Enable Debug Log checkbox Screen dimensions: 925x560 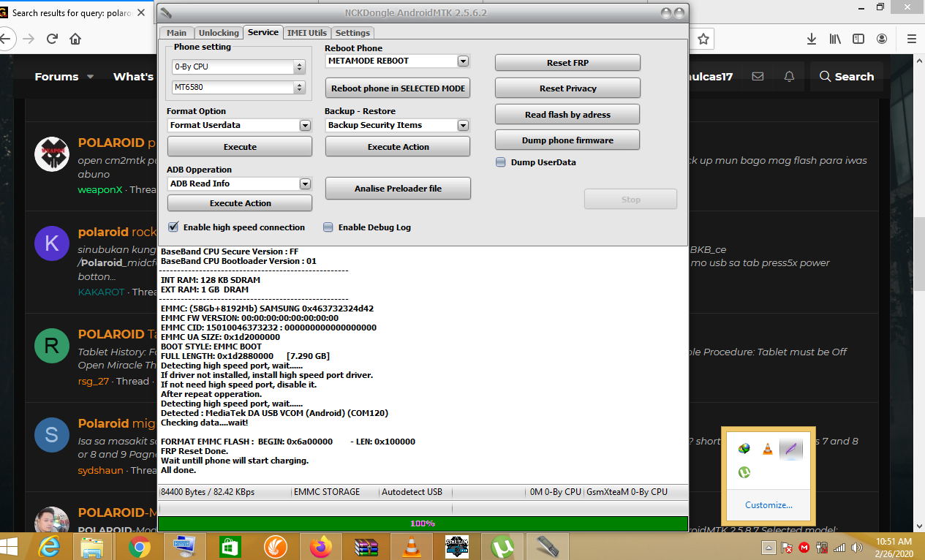[328, 227]
